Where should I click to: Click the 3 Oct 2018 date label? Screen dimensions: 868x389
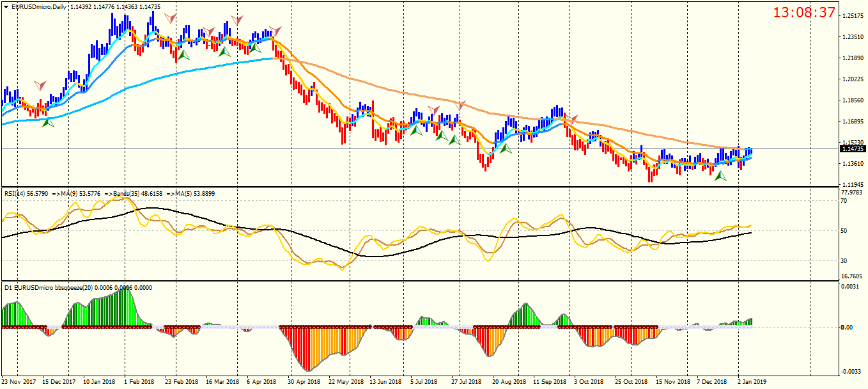click(589, 382)
